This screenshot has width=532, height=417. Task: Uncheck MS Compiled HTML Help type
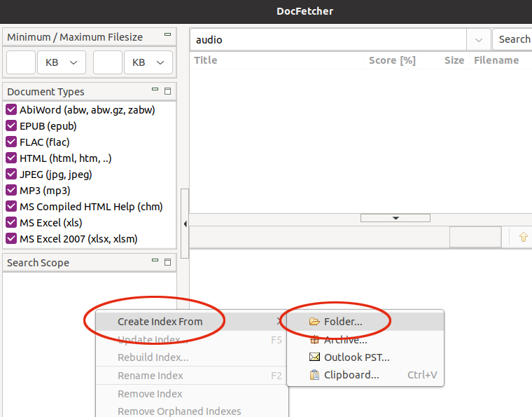[11, 207]
